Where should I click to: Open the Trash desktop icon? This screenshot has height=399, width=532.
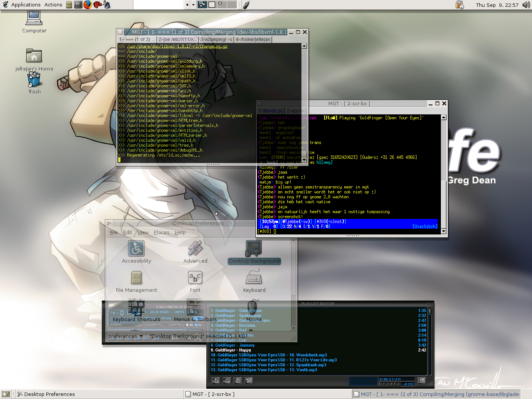pos(34,80)
